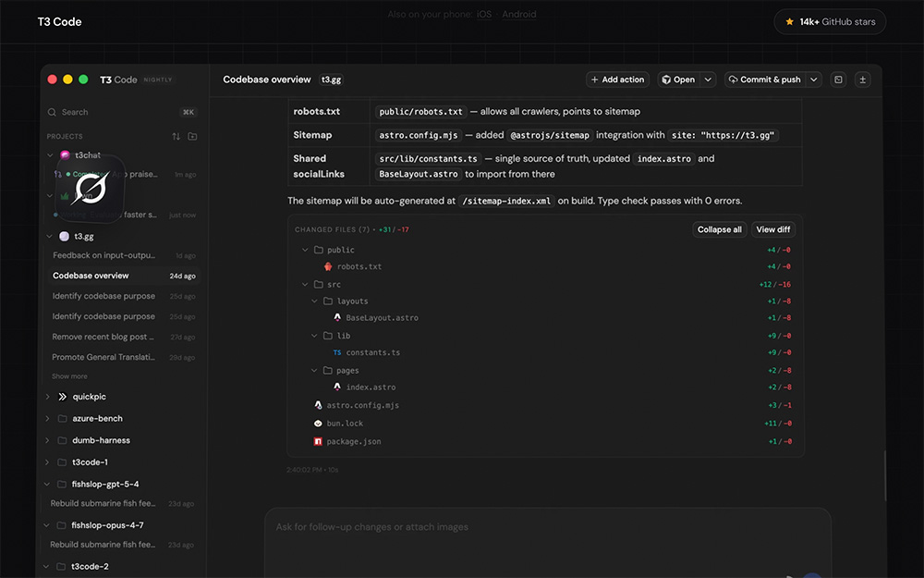Image resolution: width=924 pixels, height=578 pixels.
Task: Click the t3.gg project avatar icon
Action: [65, 236]
